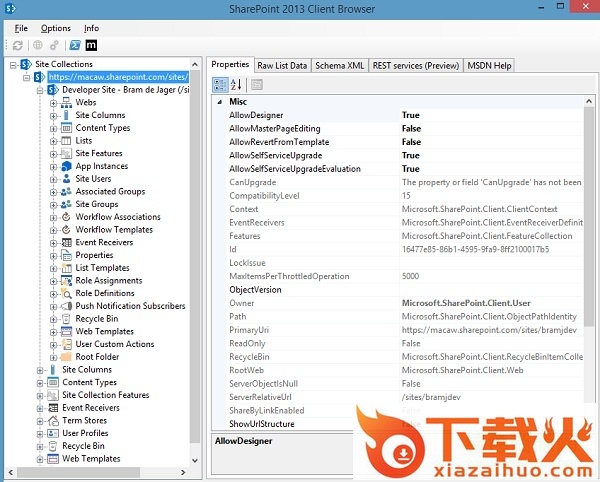
Task: Click the black M Macaw icon
Action: click(91, 45)
